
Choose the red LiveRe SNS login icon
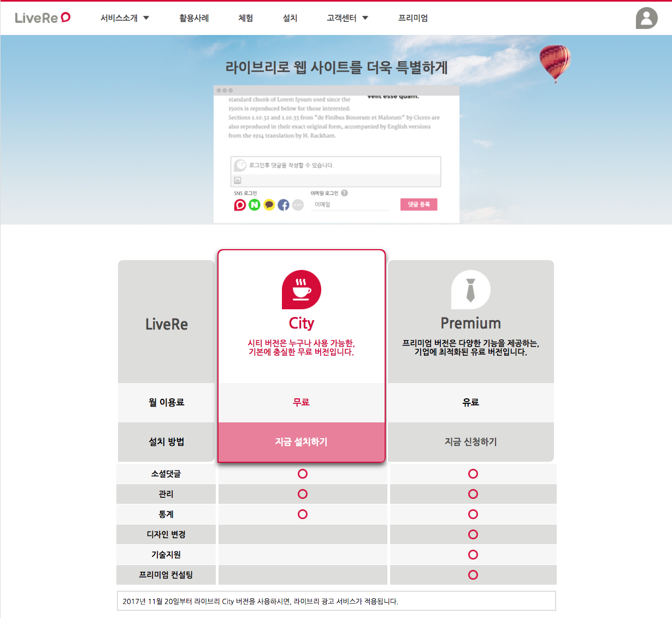240,204
